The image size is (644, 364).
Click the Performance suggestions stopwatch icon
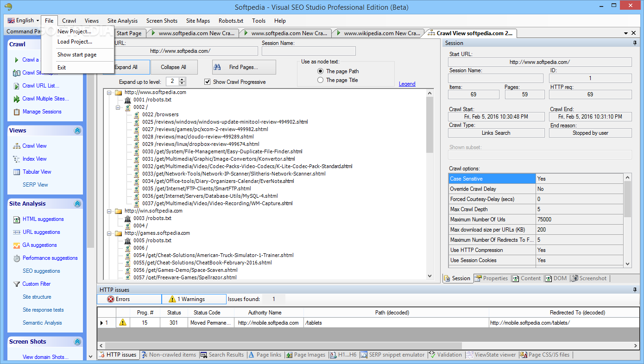(17, 258)
